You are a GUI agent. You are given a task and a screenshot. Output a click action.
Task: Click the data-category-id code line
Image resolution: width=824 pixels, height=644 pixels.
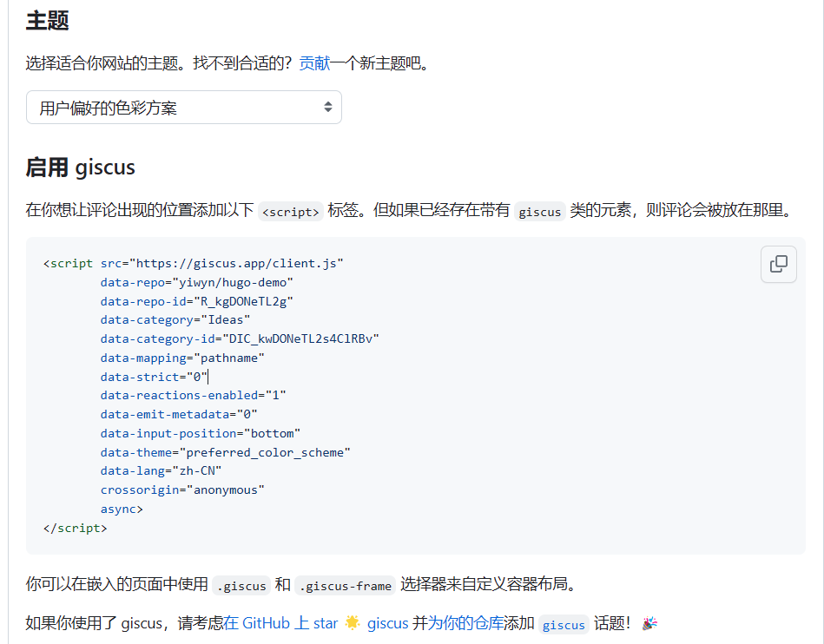click(x=240, y=338)
